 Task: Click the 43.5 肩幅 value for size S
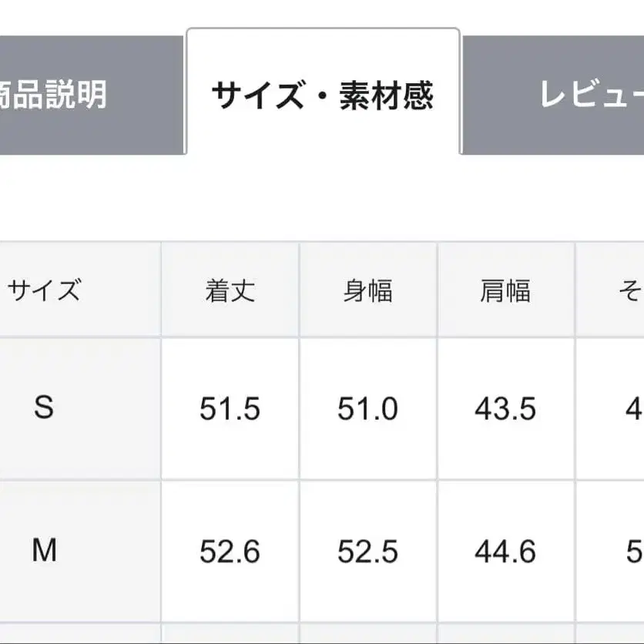[506, 410]
